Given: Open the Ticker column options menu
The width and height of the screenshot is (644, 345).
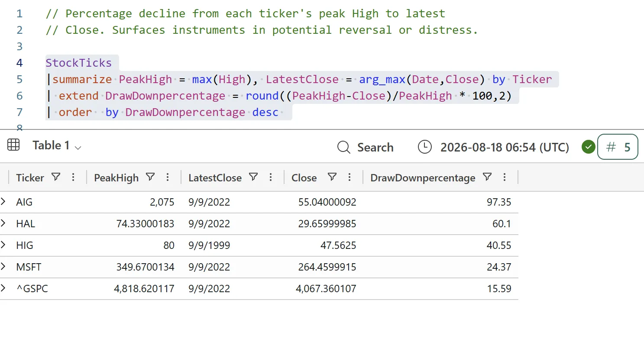Looking at the screenshot, I should pyautogui.click(x=73, y=177).
